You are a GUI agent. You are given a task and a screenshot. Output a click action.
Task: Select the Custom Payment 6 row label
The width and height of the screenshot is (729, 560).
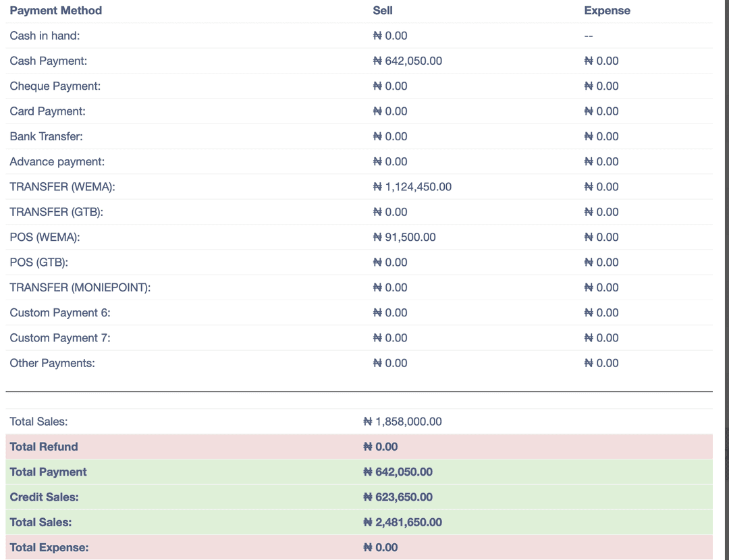(x=60, y=312)
